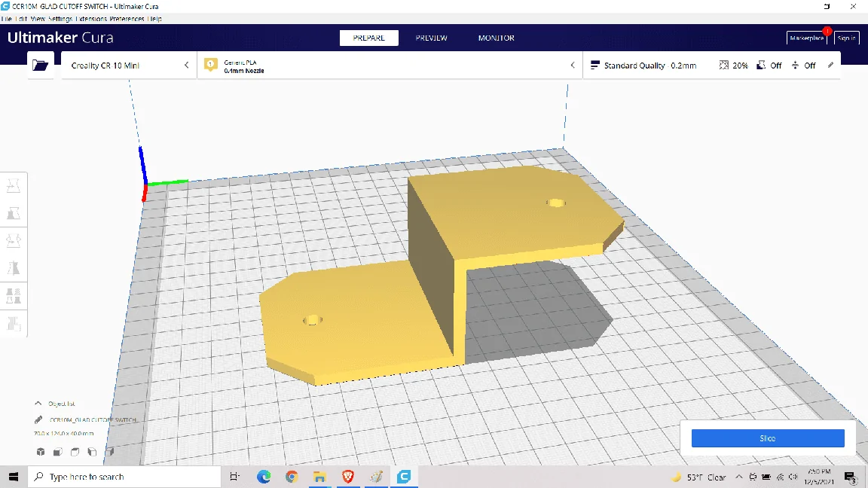Expand Generic PLA material selector arrow
The width and height of the screenshot is (868, 488).
573,66
